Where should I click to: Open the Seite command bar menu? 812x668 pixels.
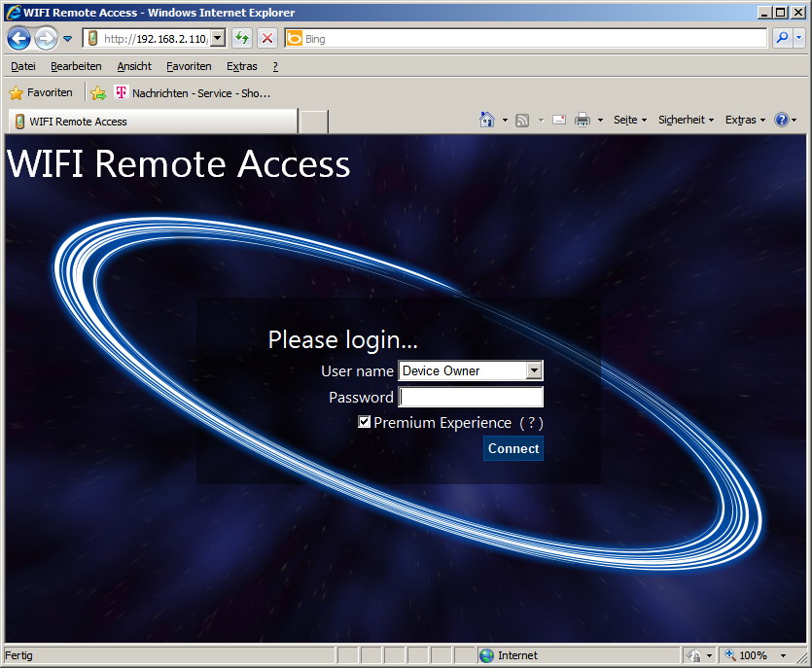[630, 120]
